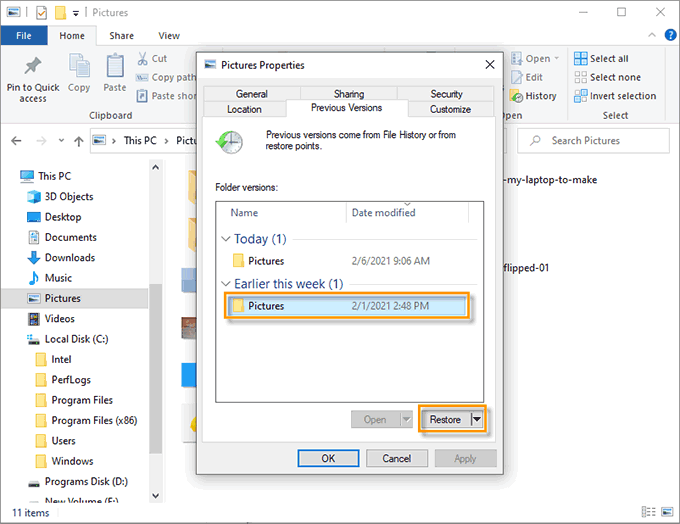The image size is (680, 524).
Task: Open Documents in navigation pane
Action: [62, 237]
